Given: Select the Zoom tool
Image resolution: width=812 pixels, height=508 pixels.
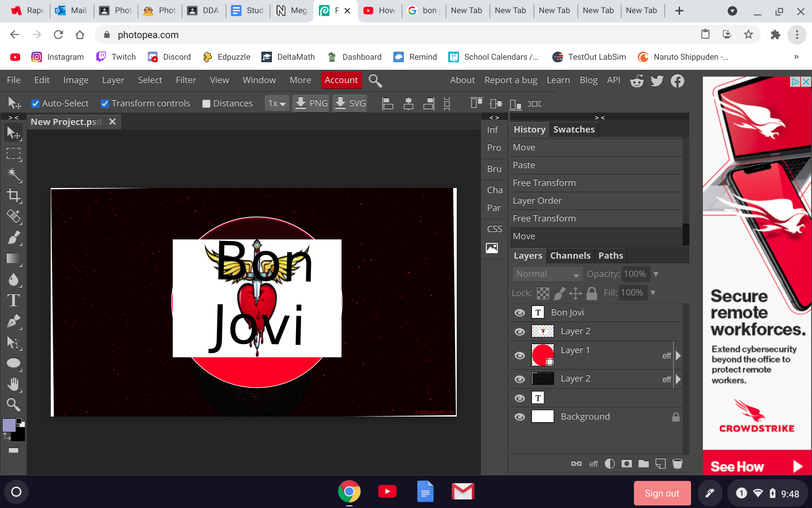Looking at the screenshot, I should click(14, 405).
